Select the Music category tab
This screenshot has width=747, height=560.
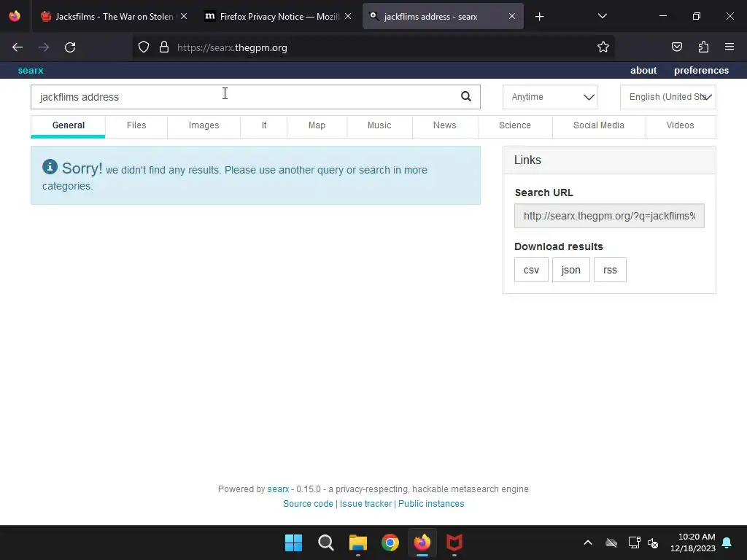[x=379, y=125]
